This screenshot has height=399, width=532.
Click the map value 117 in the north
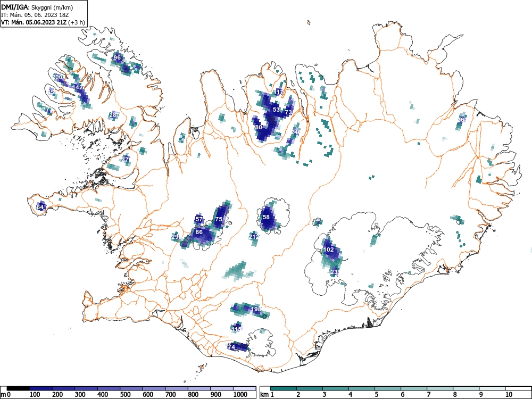tap(279, 92)
